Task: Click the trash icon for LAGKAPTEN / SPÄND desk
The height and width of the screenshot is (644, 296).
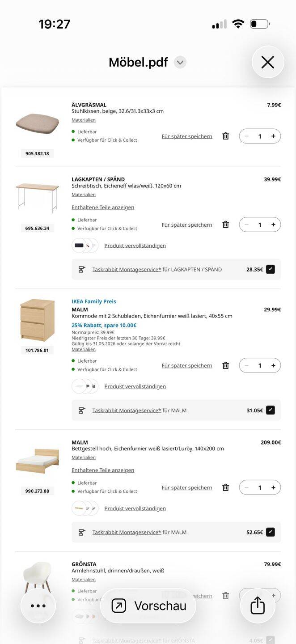Action: point(225,225)
